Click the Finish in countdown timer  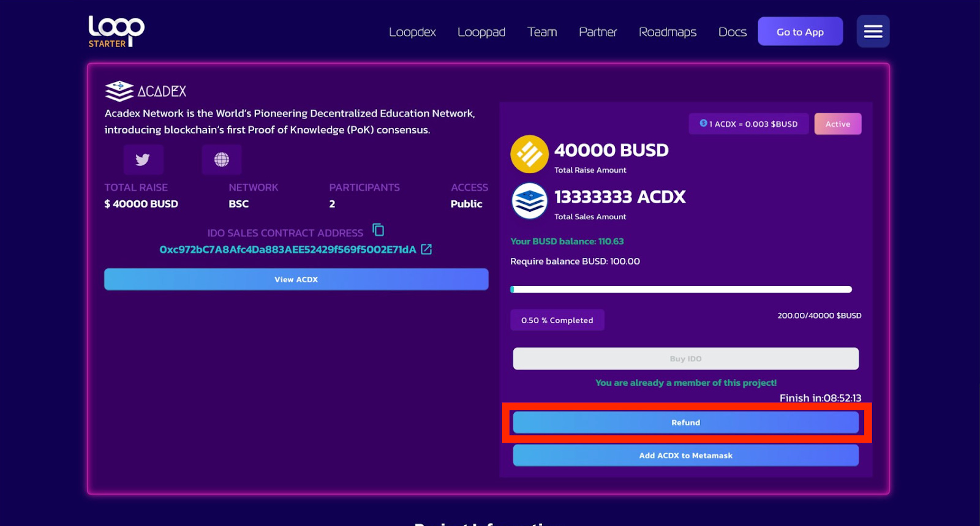[x=821, y=398]
